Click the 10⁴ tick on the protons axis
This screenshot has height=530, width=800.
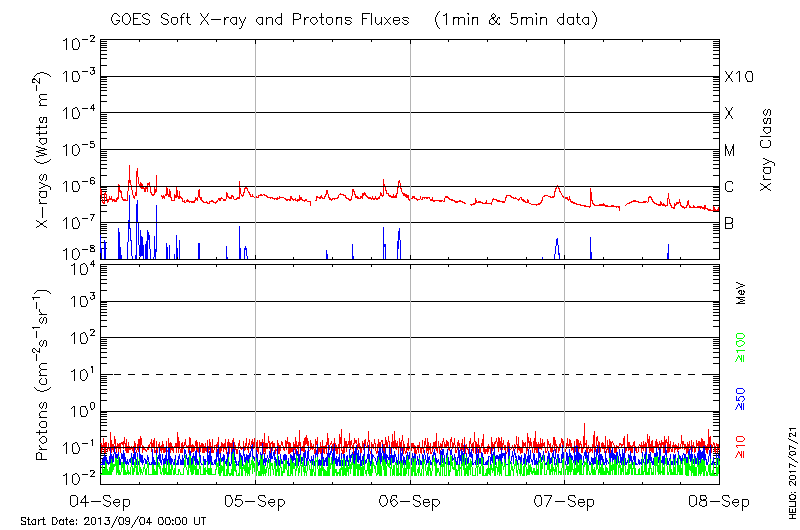point(82,267)
